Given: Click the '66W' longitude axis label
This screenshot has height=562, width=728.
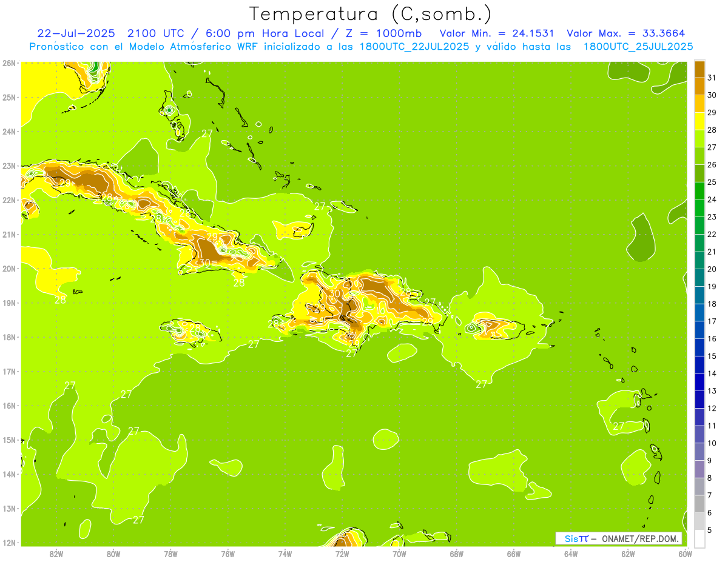Looking at the screenshot, I should tap(514, 554).
